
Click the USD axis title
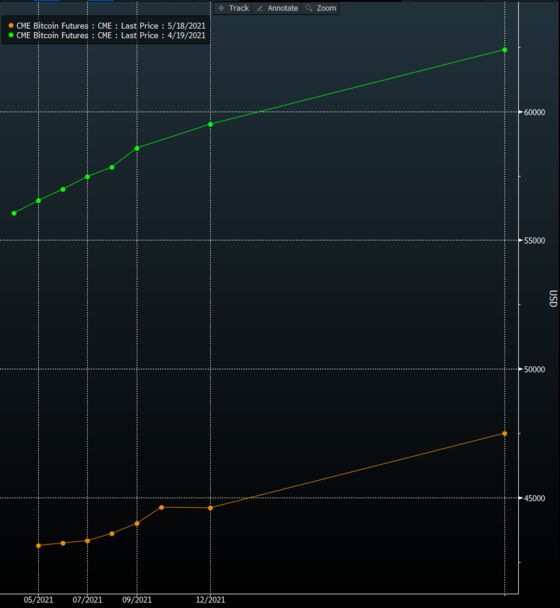[553, 299]
